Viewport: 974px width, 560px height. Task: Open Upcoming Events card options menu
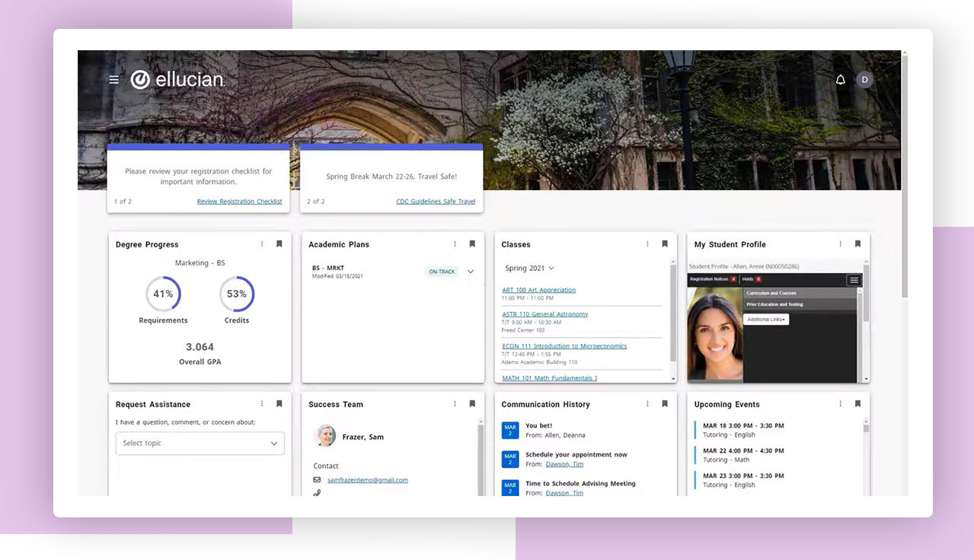pos(841,404)
